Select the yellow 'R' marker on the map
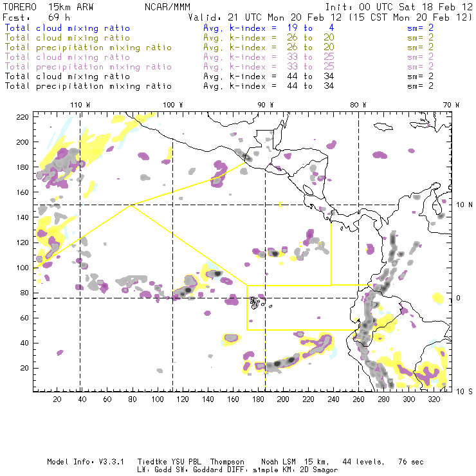Image resolution: width=476 pixels, height=476 pixels. pos(320,244)
